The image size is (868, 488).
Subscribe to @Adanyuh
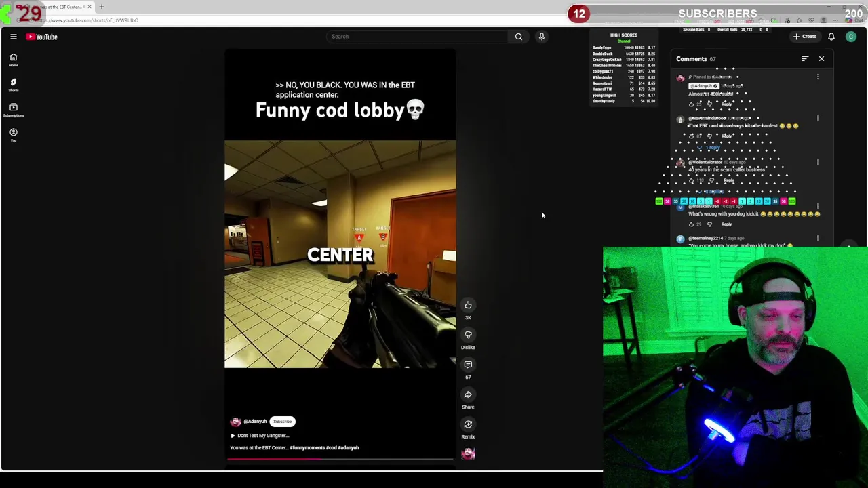click(x=282, y=422)
